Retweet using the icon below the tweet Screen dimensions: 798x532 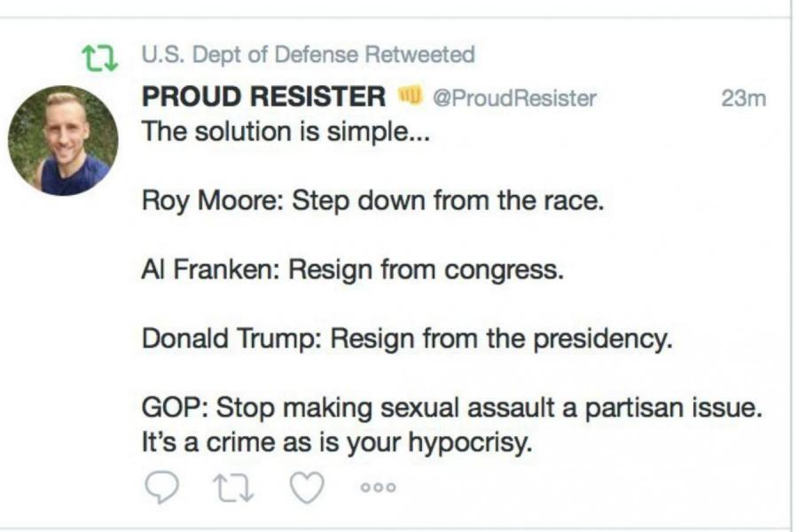coord(232,486)
